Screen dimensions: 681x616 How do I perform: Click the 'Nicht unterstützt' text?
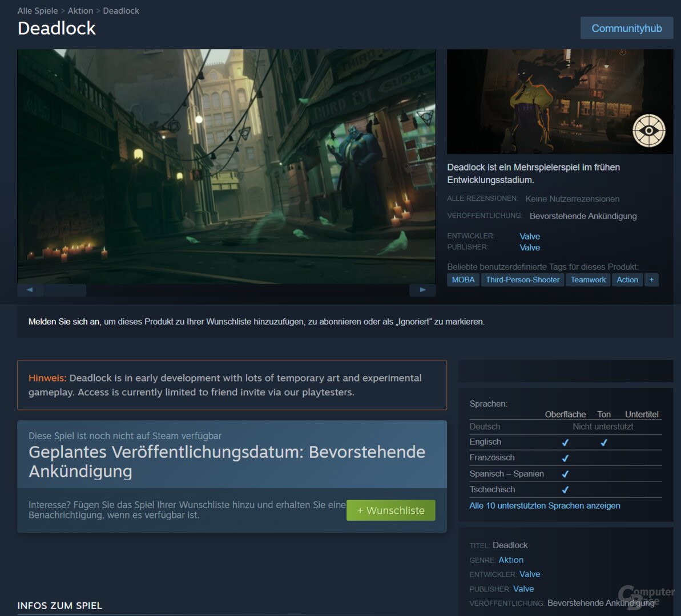tap(603, 427)
